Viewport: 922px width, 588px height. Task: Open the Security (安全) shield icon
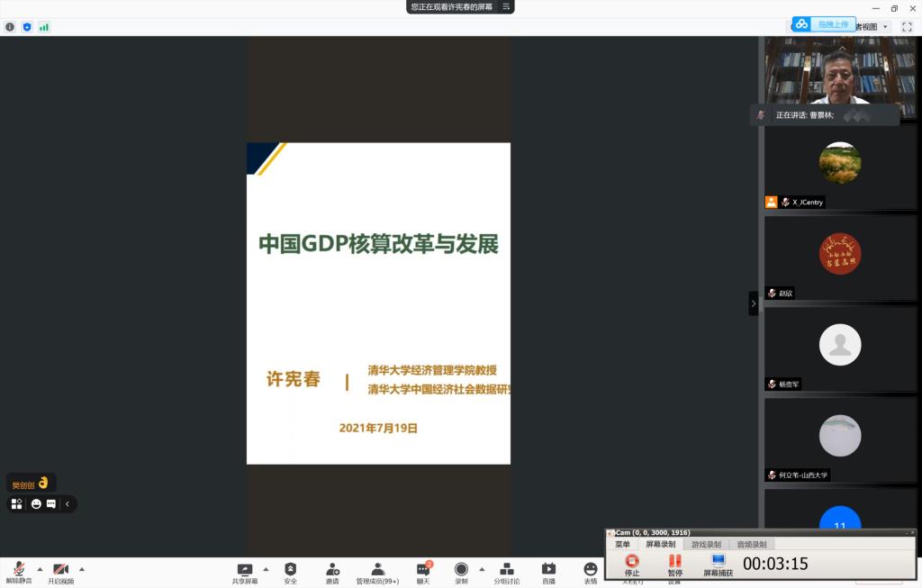[x=291, y=572]
